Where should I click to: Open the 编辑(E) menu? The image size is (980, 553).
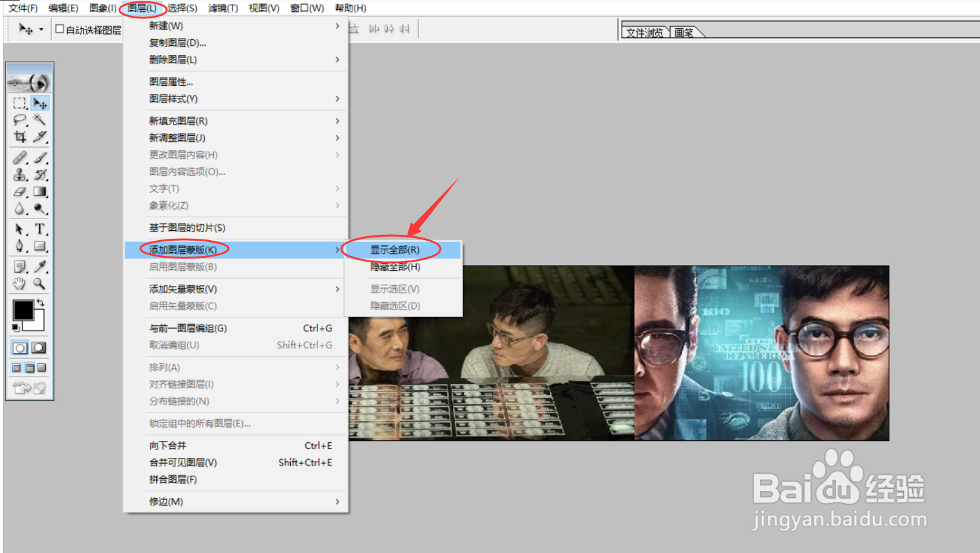64,8
